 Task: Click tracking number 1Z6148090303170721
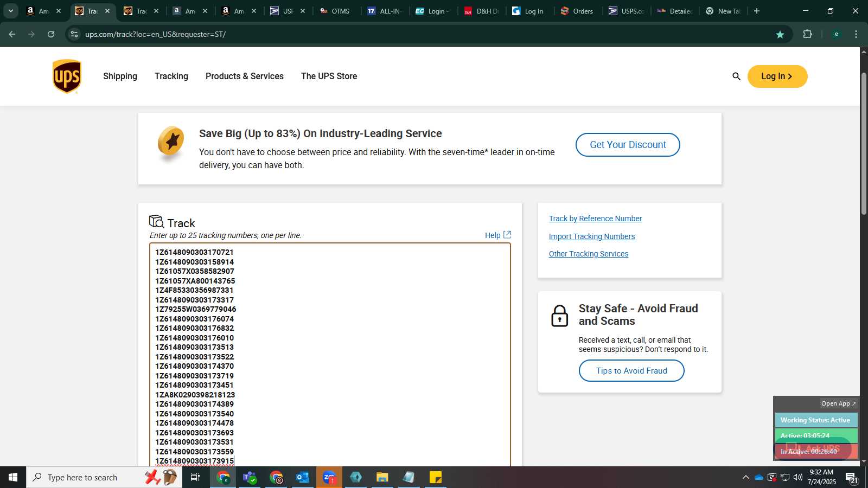tap(194, 252)
